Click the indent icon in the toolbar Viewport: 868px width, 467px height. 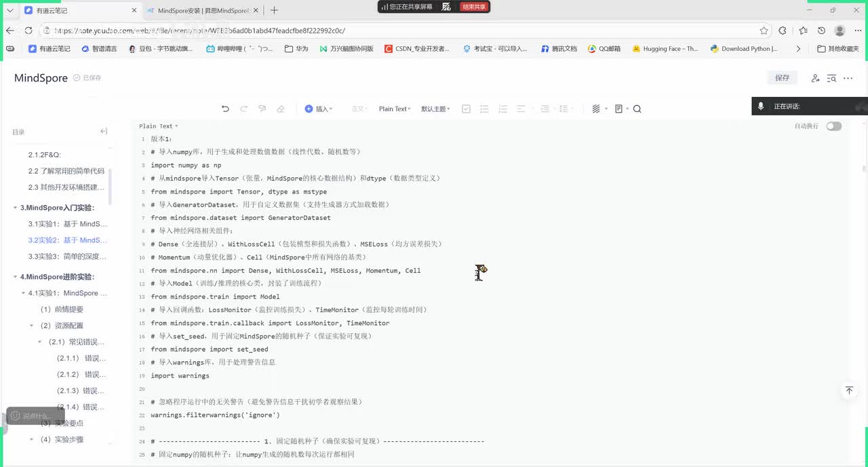coord(546,109)
